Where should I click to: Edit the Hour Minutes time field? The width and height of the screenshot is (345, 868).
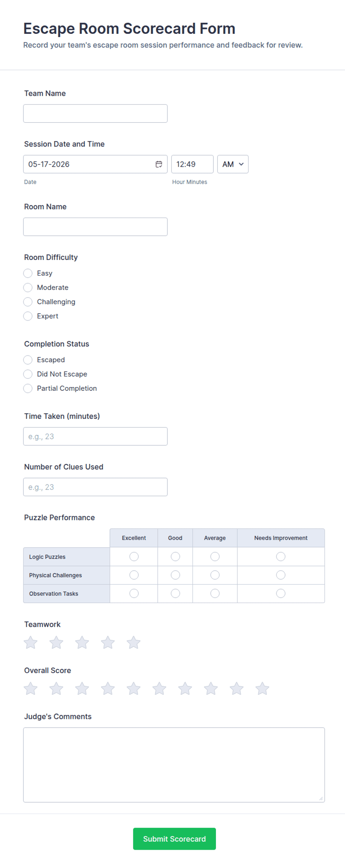coord(193,164)
